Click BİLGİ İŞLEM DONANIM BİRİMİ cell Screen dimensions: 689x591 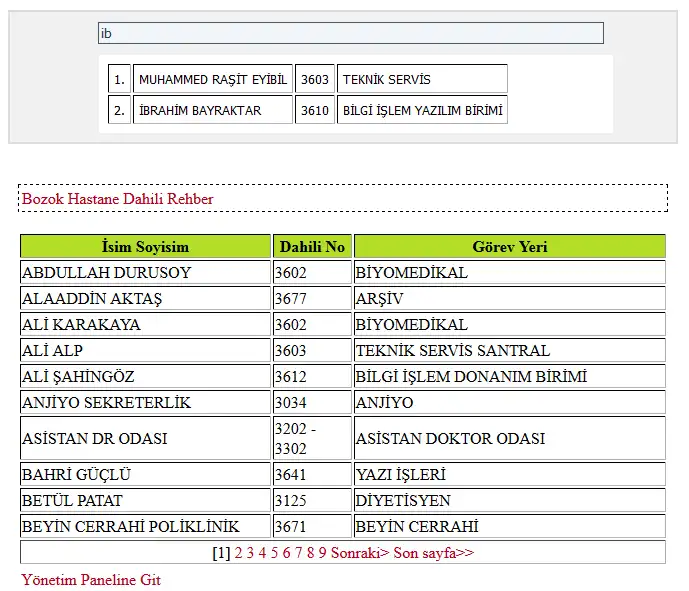[510, 376]
